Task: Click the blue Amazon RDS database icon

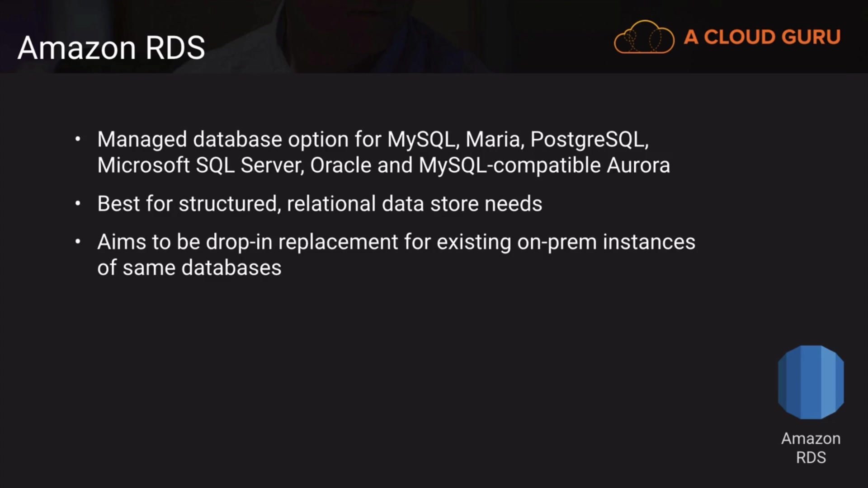Action: coord(811,382)
